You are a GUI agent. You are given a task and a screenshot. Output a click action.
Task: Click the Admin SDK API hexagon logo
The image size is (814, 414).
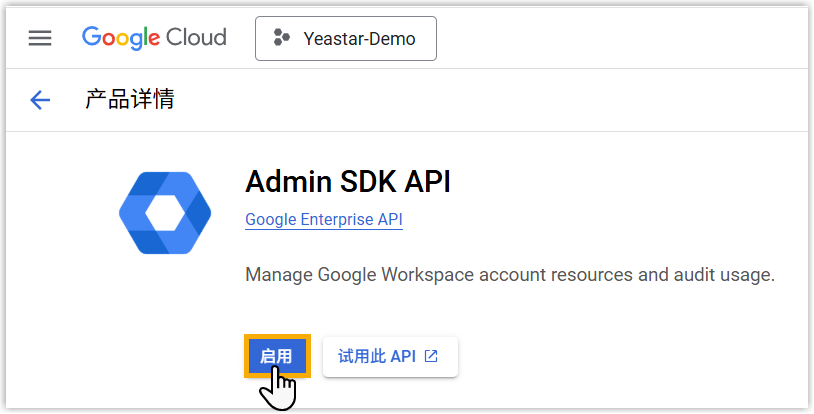point(165,213)
